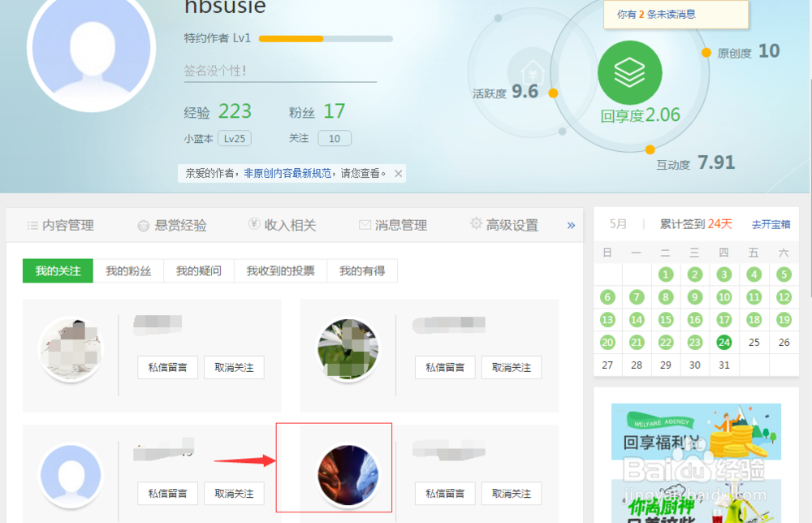Open the treasure box via 去开宝箱

(x=770, y=224)
